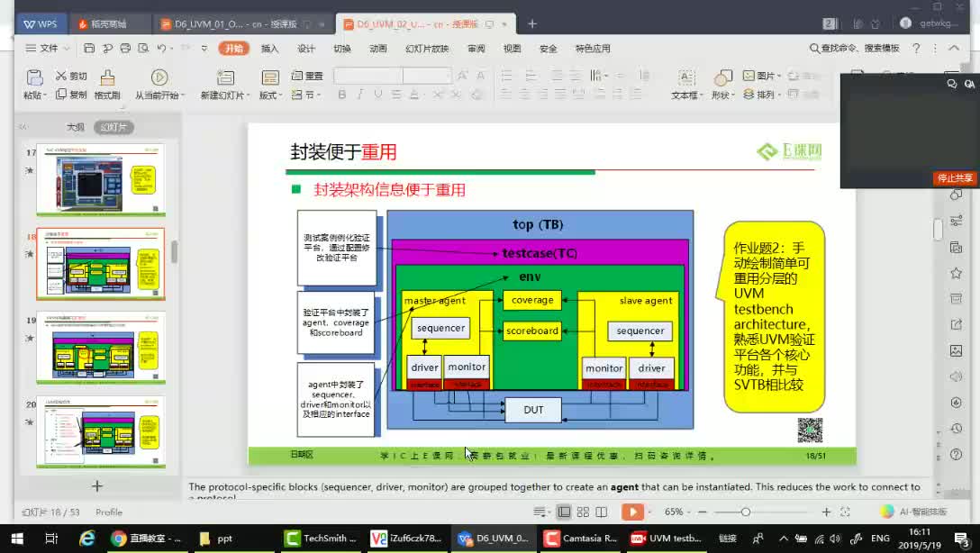Click the Reset (重置) slide tool

click(307, 76)
